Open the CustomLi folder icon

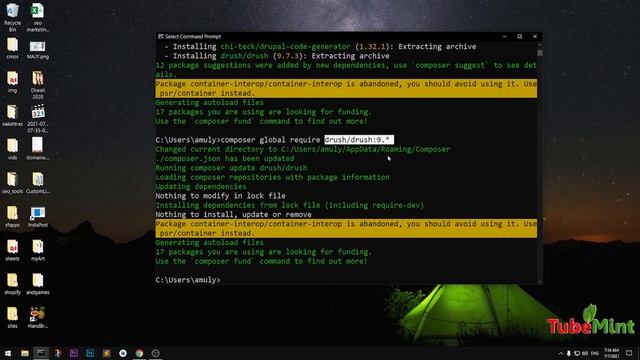point(38,183)
